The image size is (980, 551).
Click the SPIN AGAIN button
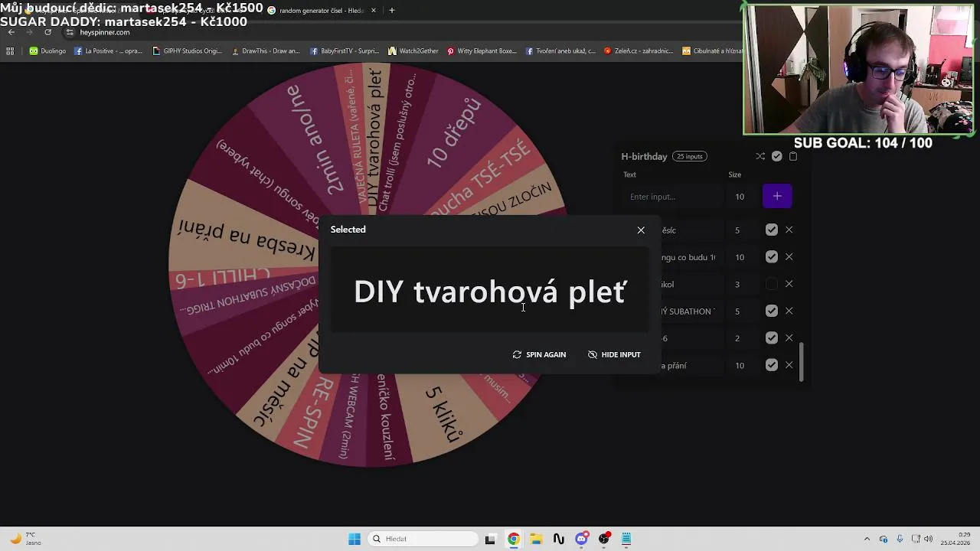coord(539,354)
